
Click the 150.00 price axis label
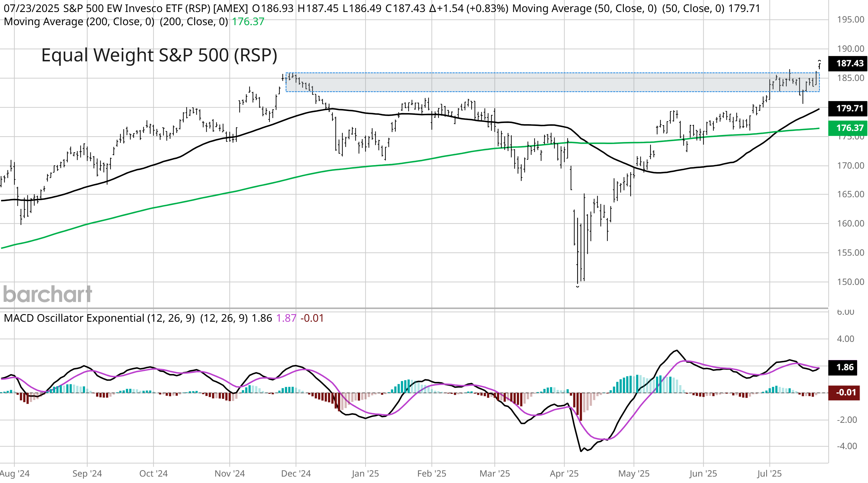(x=850, y=282)
